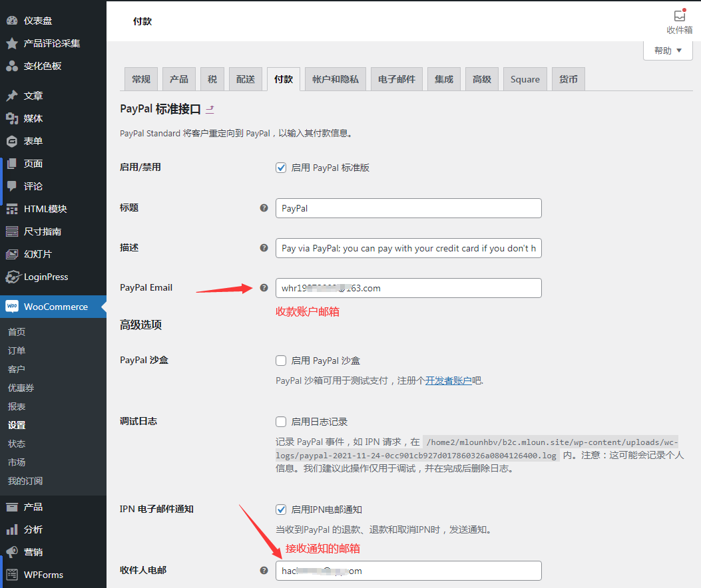The width and height of the screenshot is (701, 588).
Task: Click the PayPal Email input field
Action: coord(409,288)
